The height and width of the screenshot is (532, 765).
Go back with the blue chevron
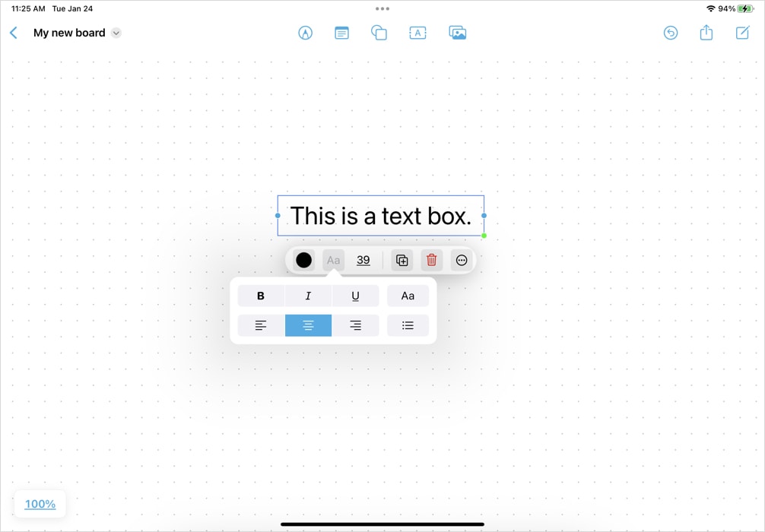[x=13, y=33]
